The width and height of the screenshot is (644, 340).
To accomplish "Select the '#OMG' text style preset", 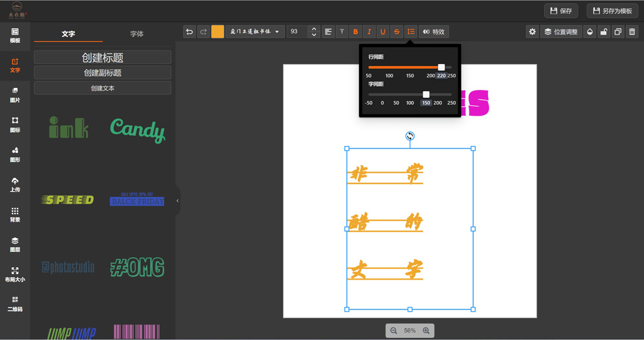I will [x=137, y=267].
